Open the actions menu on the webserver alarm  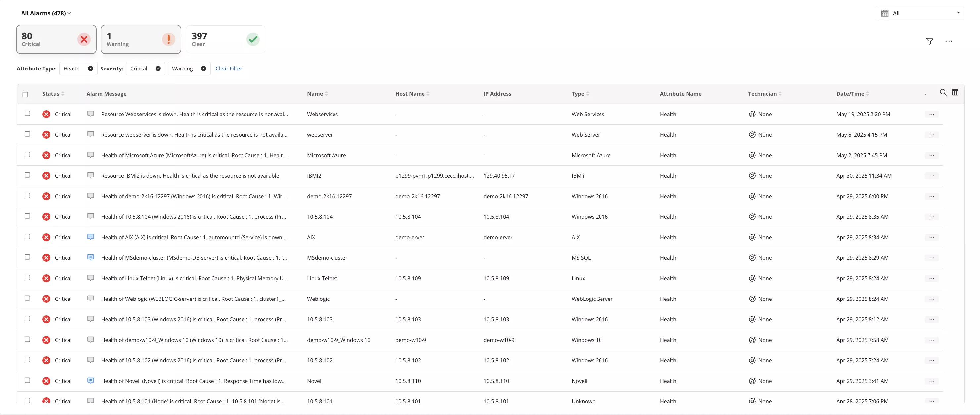[x=932, y=134]
